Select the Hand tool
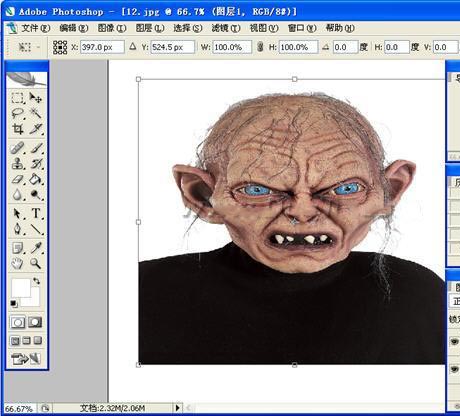Image resolution: width=460 pixels, height=416 pixels. click(x=17, y=263)
